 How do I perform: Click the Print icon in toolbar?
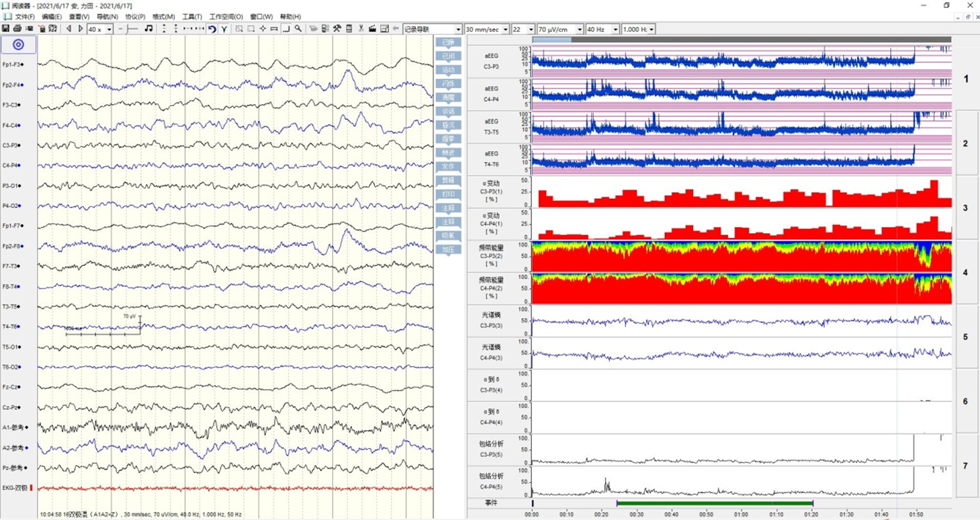(17, 29)
